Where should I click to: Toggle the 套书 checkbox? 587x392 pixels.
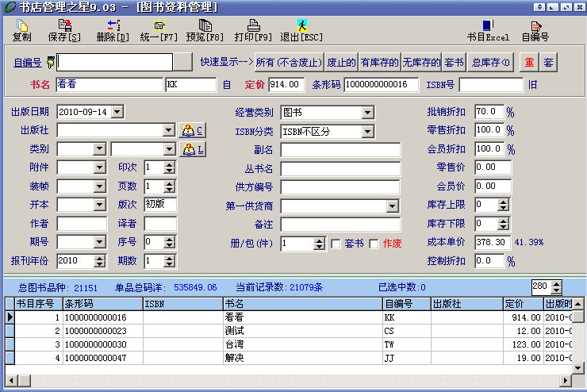[336, 244]
